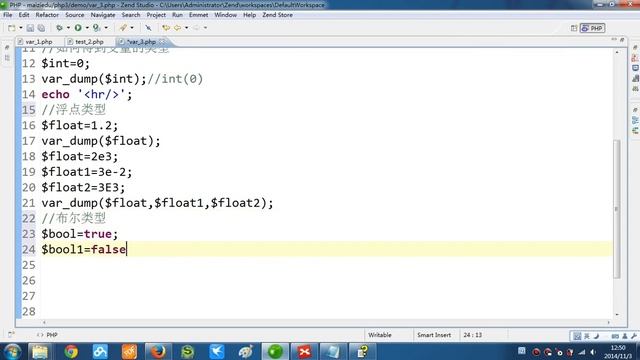Open the Navigate menu
The width and height of the screenshot is (640, 360).
(103, 15)
